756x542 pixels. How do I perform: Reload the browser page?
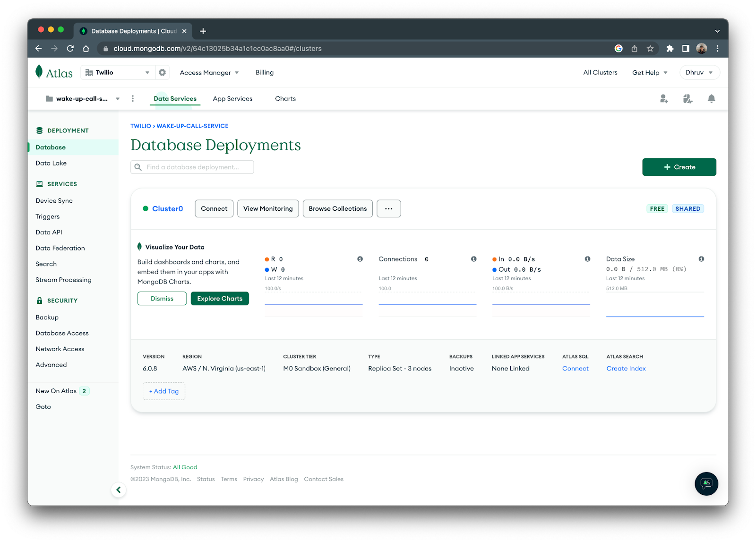click(x=70, y=48)
